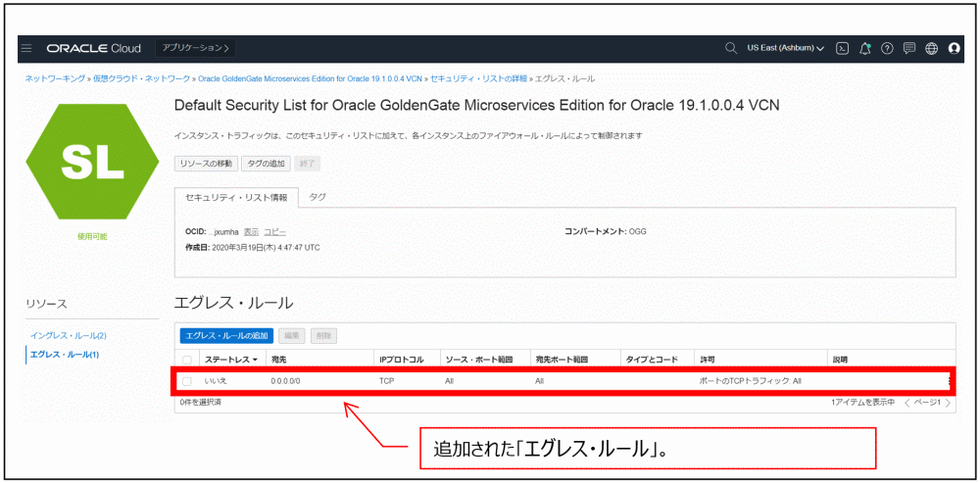Click the タイプとコード column header

click(652, 360)
